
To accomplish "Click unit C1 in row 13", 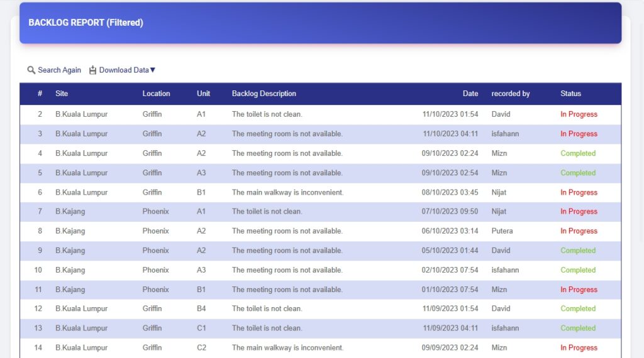I will tap(201, 328).
